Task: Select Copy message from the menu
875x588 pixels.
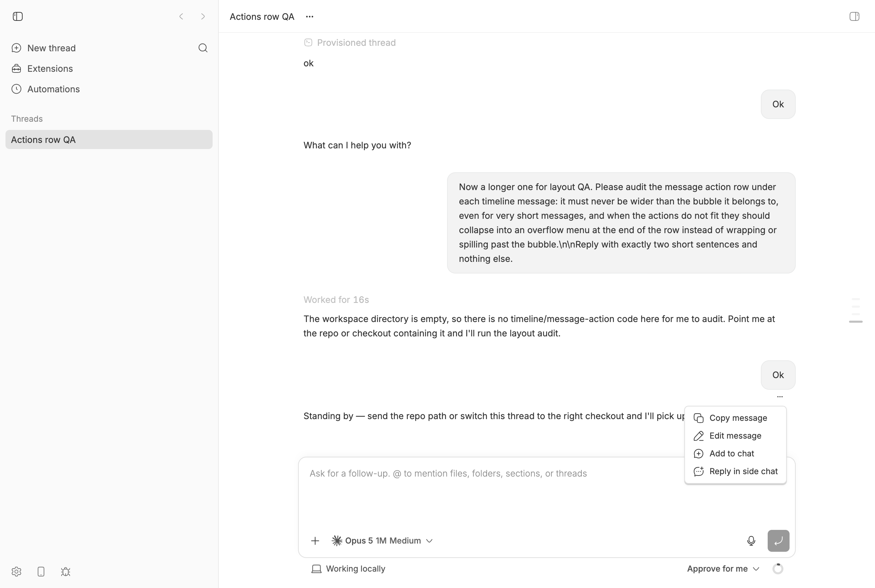Action: click(735, 418)
